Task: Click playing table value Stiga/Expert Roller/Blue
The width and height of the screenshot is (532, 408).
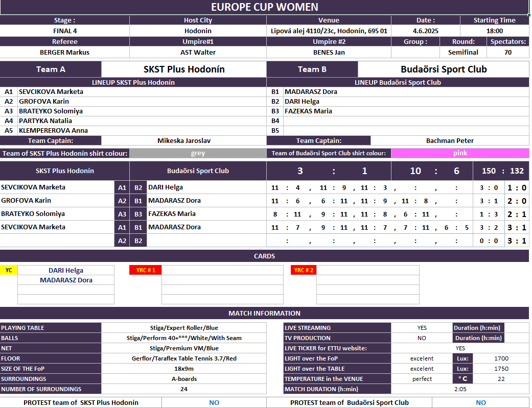Action: 184,328
